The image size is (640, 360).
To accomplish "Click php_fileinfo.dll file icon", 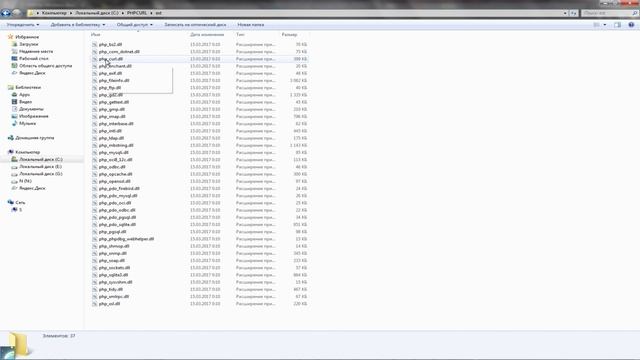I will 95,80.
